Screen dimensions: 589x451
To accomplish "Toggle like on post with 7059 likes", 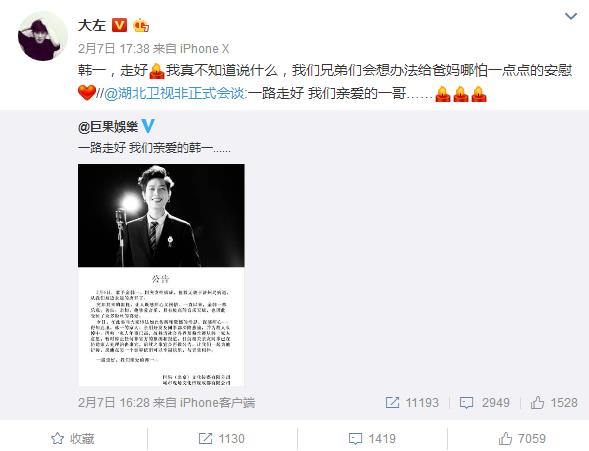I will [522, 438].
